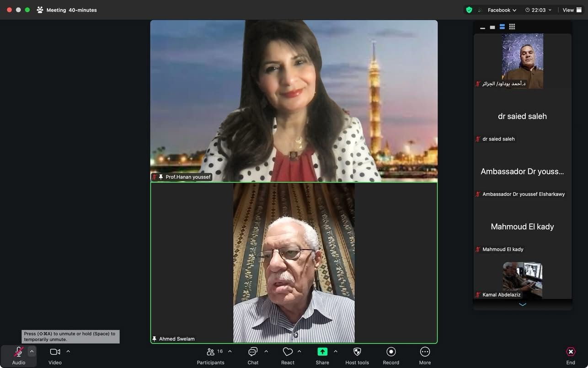The height and width of the screenshot is (368, 588).
Task: Expand video options arrow next to Video
Action: point(68,352)
